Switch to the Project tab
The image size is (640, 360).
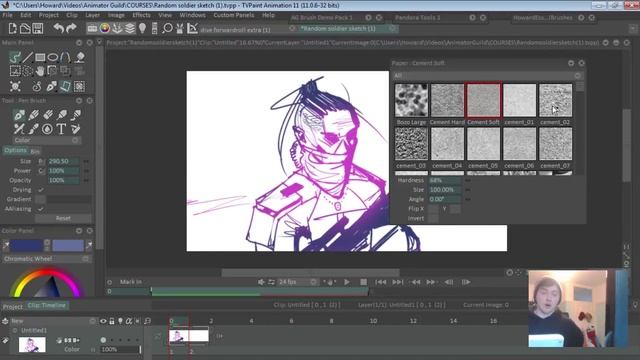pos(13,306)
